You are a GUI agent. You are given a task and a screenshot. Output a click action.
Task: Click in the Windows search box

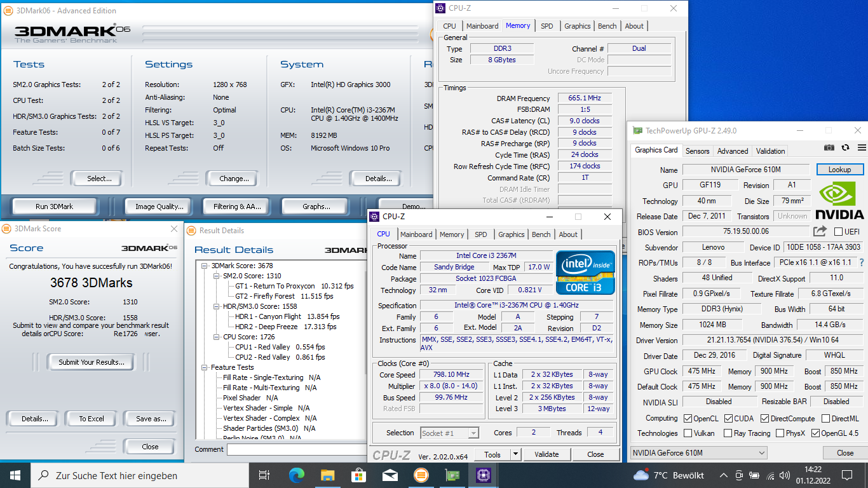coord(140,475)
